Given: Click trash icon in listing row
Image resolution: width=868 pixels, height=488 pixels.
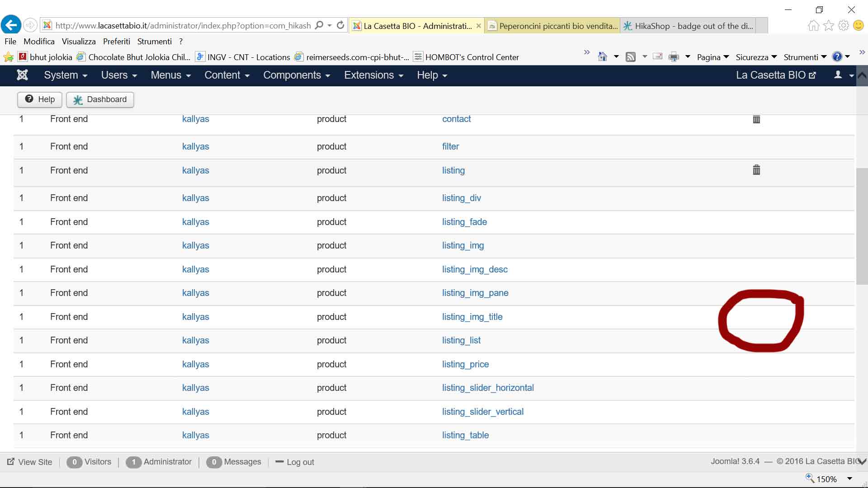Looking at the screenshot, I should click(x=756, y=170).
